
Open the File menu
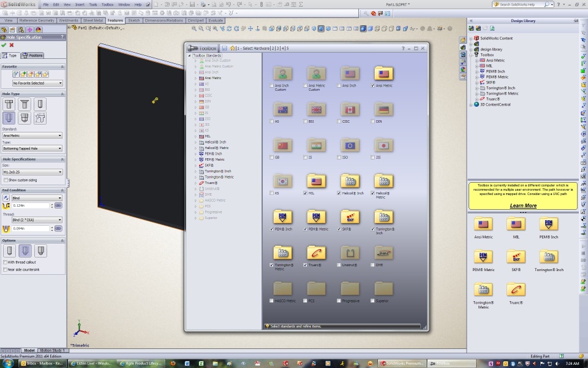pyautogui.click(x=46, y=4)
